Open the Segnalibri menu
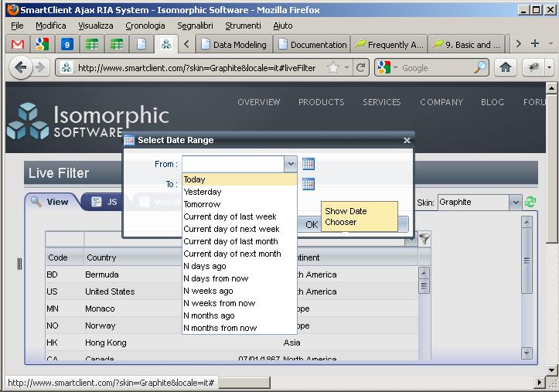 click(195, 26)
